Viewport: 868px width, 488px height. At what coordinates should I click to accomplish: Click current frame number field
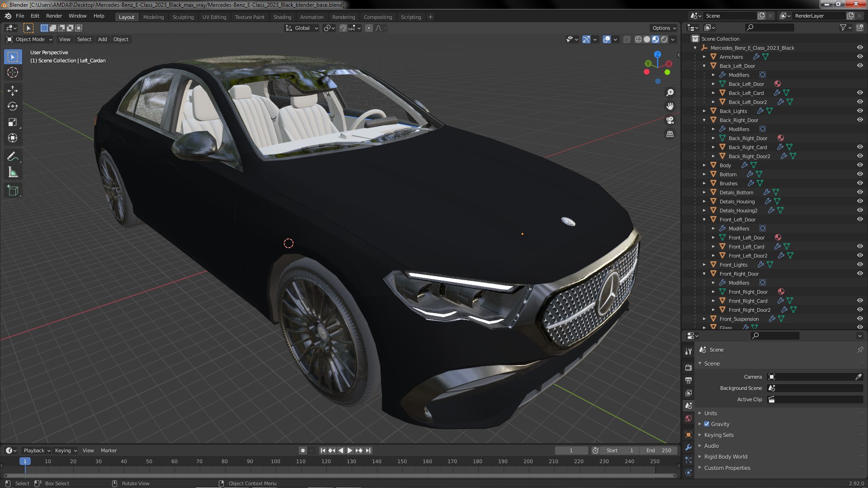tap(571, 450)
